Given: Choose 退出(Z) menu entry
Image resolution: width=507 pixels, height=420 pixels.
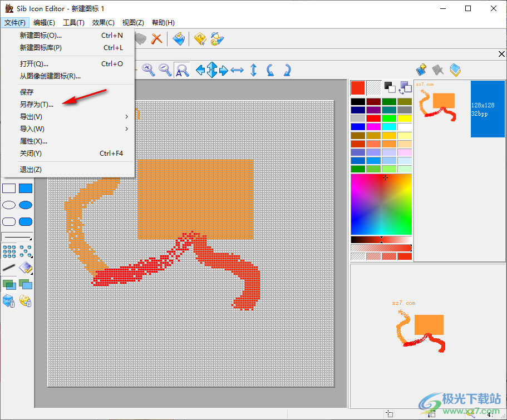Looking at the screenshot, I should (x=68, y=170).
